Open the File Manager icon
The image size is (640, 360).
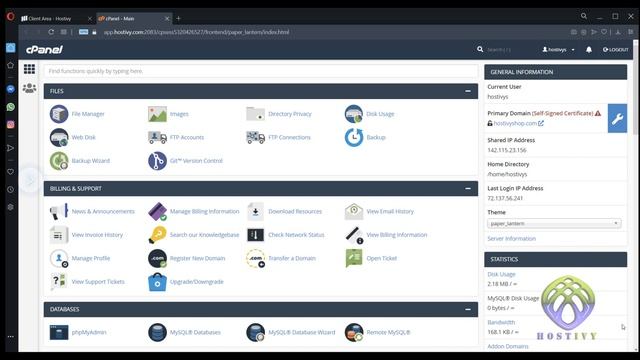click(x=59, y=114)
